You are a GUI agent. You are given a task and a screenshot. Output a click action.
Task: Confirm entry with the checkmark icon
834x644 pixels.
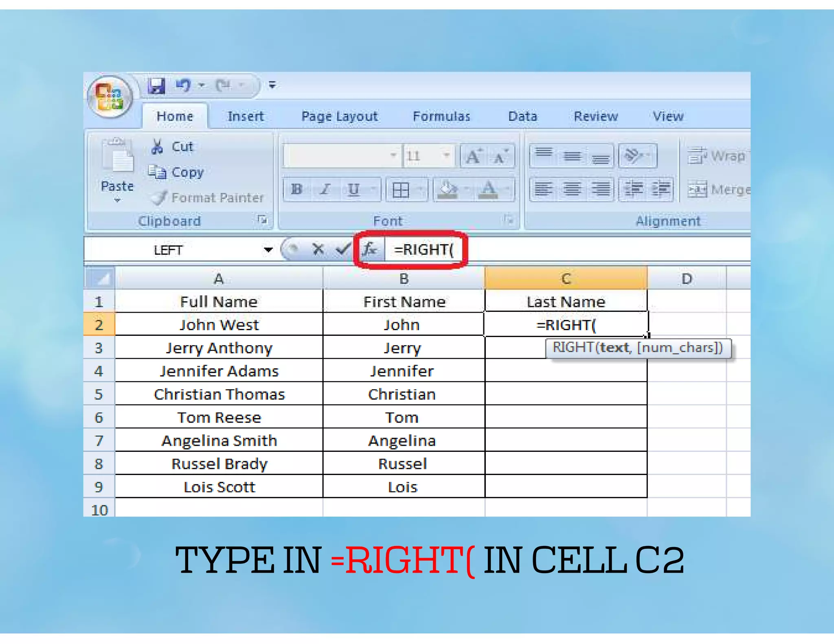(x=343, y=249)
